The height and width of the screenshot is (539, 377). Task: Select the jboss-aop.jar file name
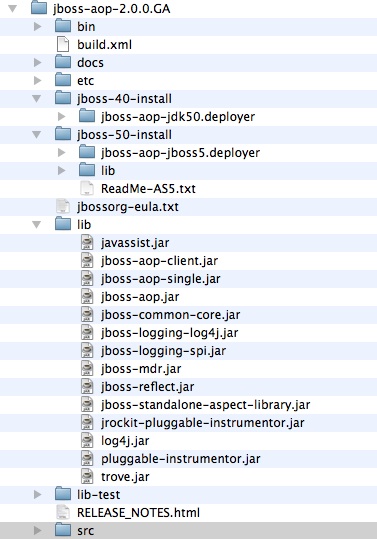coord(140,297)
